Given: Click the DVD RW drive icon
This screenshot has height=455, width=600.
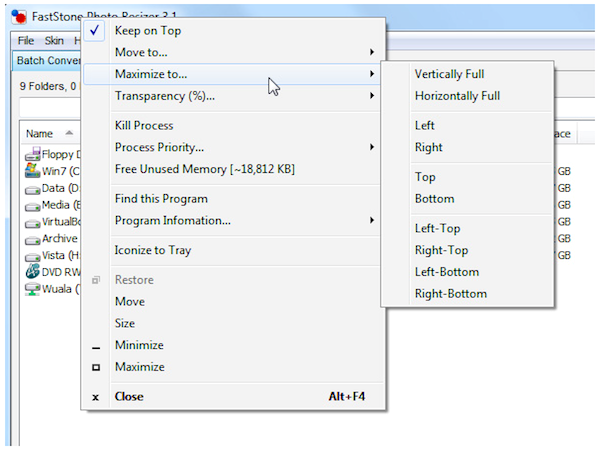Looking at the screenshot, I should [x=33, y=271].
